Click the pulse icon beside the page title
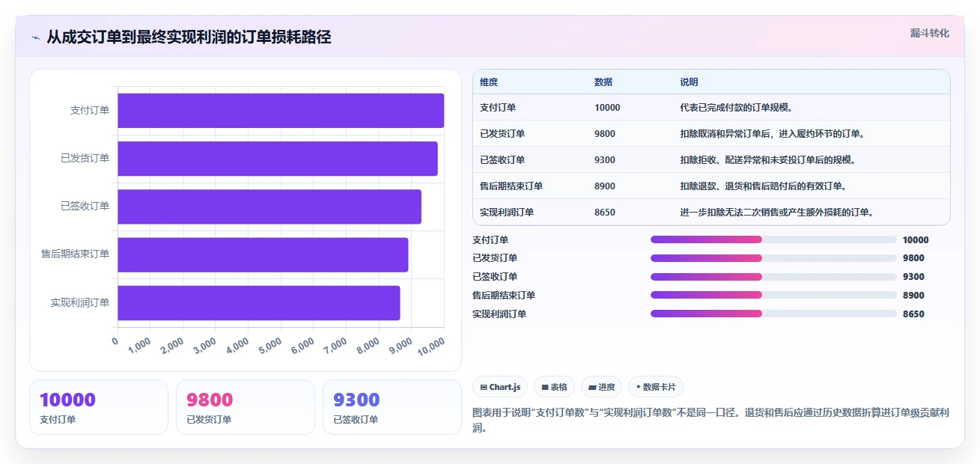 tap(35, 37)
